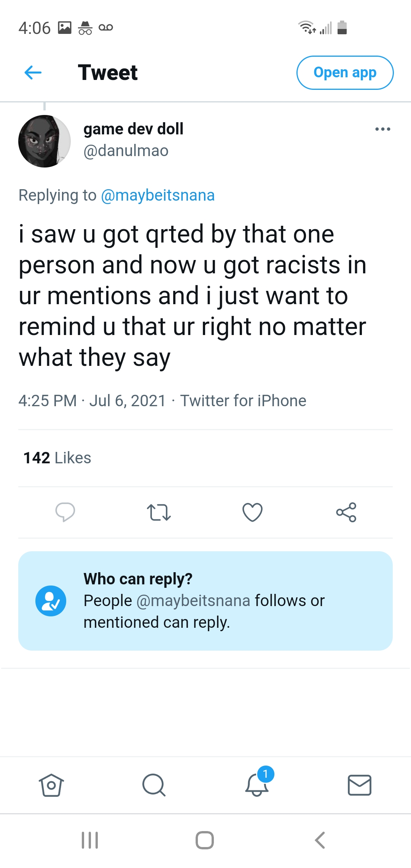This screenshot has width=411, height=868.
Task: Tap the Android back chevron
Action: 320,840
